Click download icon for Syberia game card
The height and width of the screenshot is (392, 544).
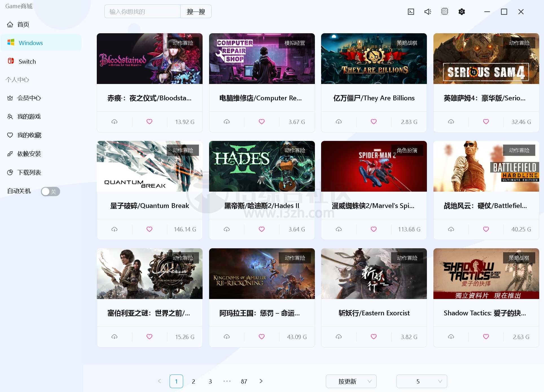coord(114,337)
